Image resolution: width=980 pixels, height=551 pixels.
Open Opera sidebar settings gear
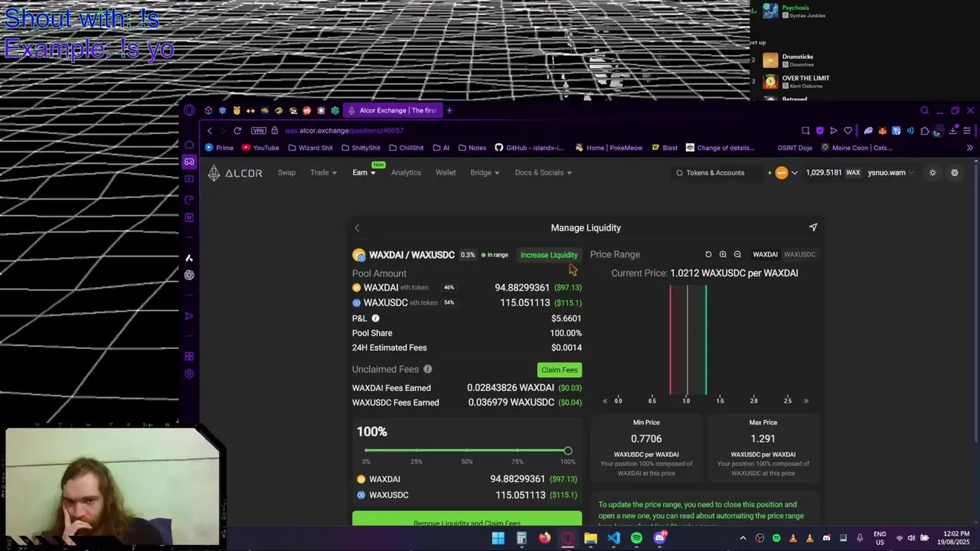pos(189,373)
